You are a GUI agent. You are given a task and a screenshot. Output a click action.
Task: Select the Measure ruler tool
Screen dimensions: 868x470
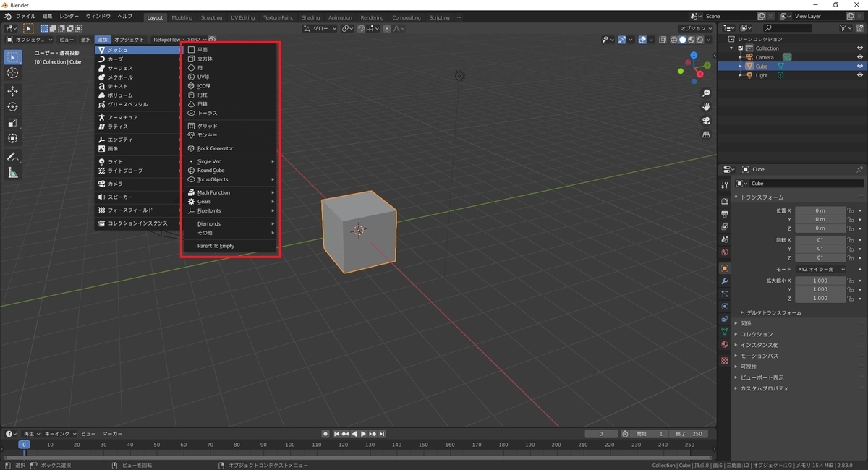[12, 173]
